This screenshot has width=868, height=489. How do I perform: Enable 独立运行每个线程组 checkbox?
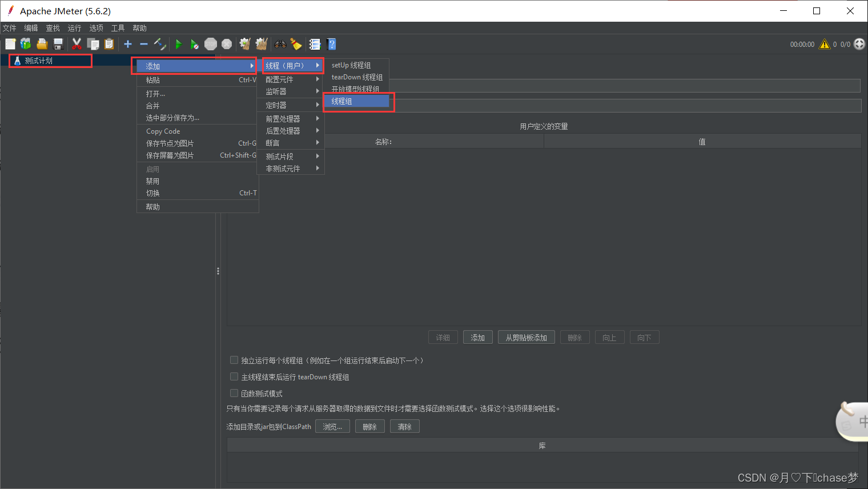coord(234,360)
